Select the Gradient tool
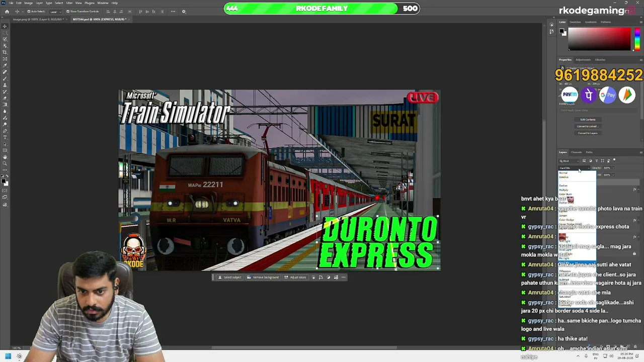Screen dimensions: 644x362 point(5,105)
